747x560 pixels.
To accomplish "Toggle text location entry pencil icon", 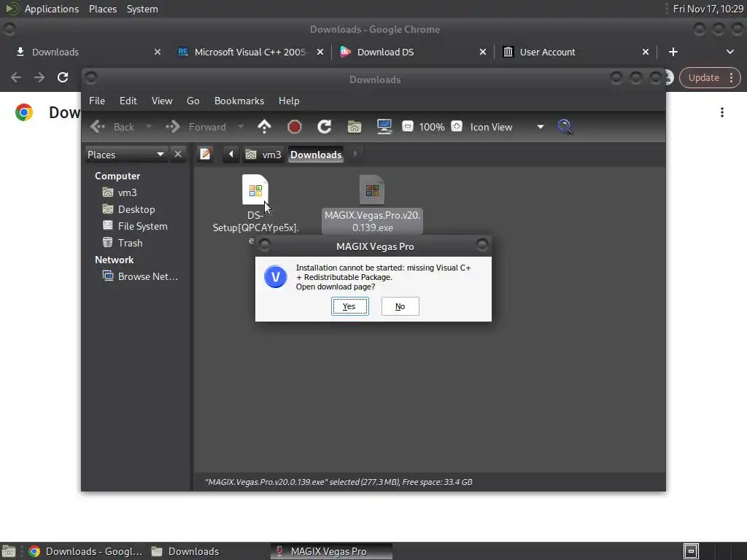I will point(205,155).
